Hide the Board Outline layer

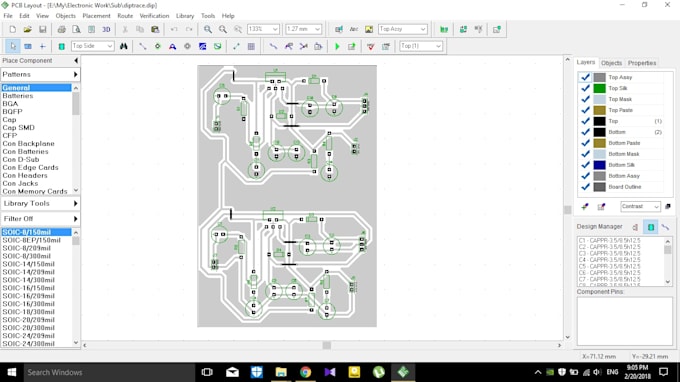click(x=585, y=187)
